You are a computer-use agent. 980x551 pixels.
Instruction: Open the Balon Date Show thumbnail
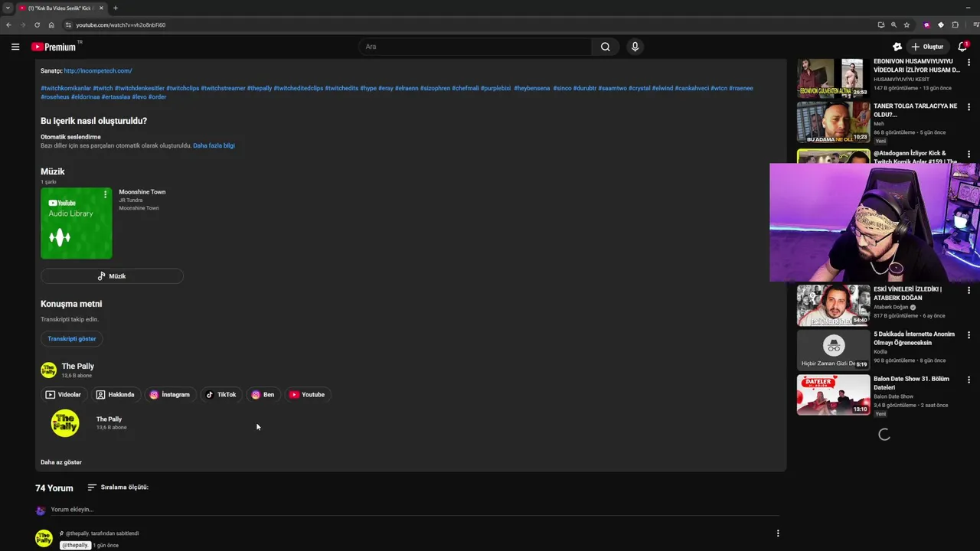tap(833, 395)
